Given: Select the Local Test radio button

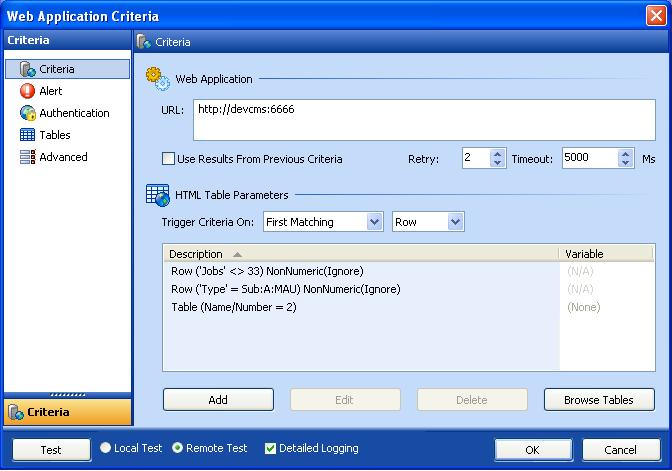Looking at the screenshot, I should pyautogui.click(x=106, y=449).
